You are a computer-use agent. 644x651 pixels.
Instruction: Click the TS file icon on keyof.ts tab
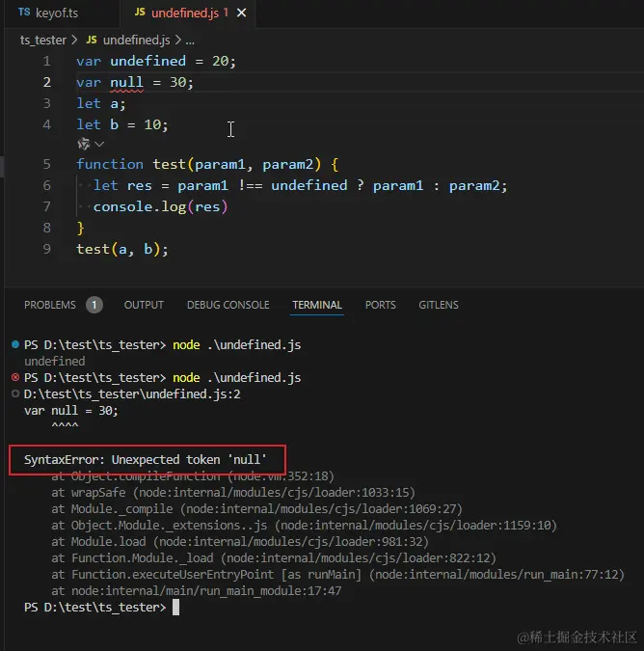pos(24,13)
